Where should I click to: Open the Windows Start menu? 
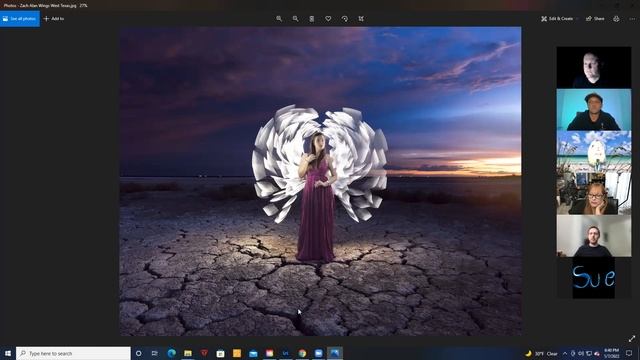point(8,353)
